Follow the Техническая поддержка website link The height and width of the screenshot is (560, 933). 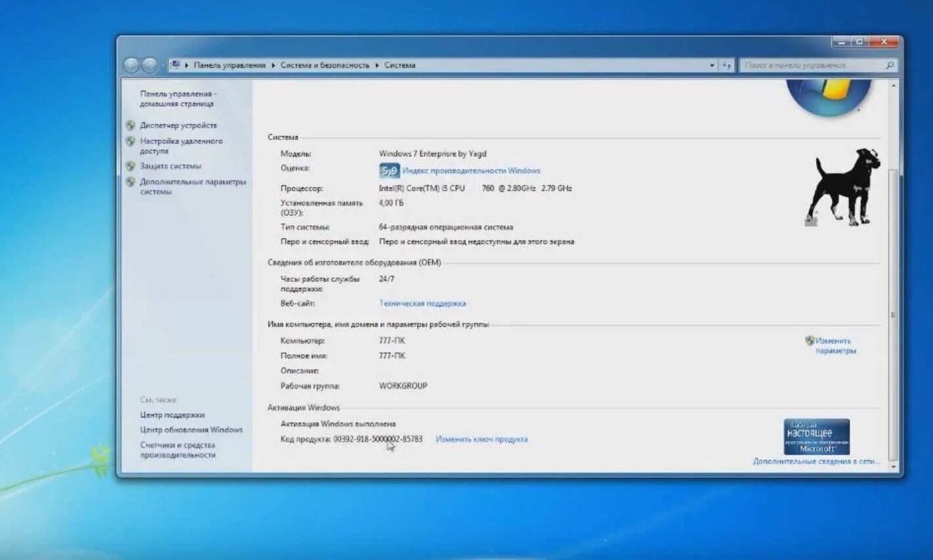coord(422,303)
